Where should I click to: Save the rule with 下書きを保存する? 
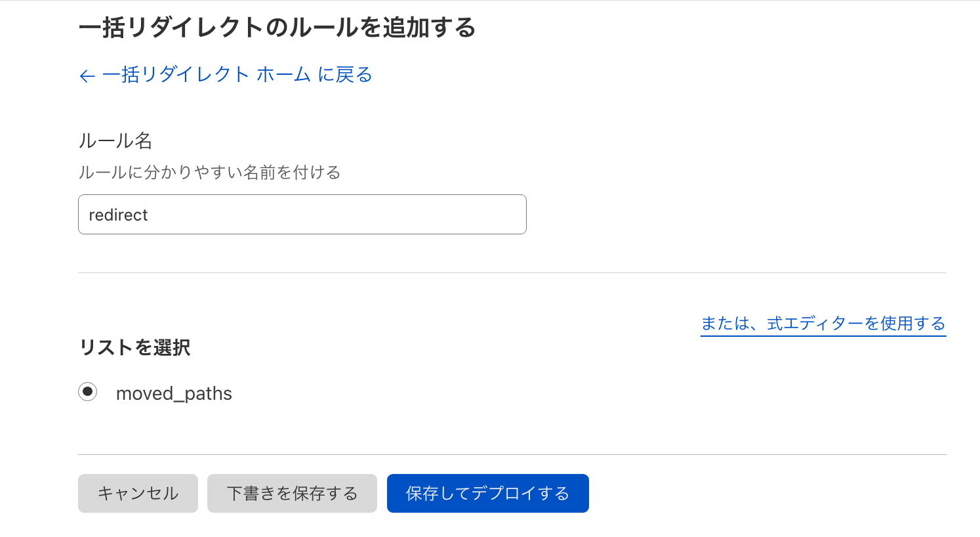(292, 493)
